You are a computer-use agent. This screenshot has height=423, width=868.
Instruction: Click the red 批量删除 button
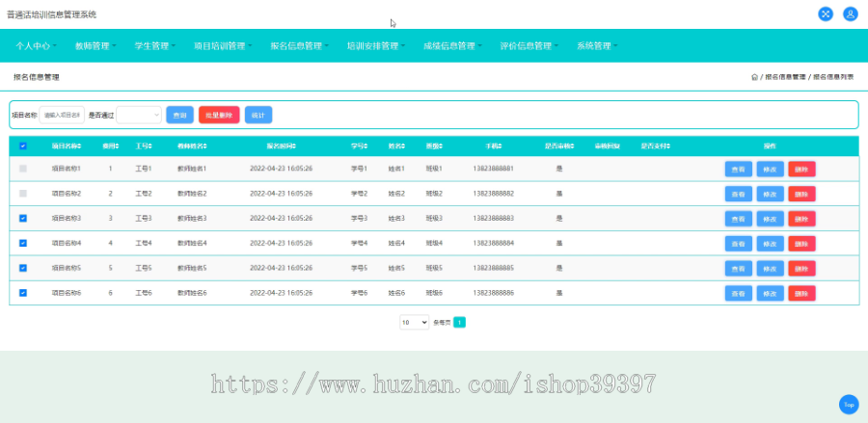coord(219,115)
